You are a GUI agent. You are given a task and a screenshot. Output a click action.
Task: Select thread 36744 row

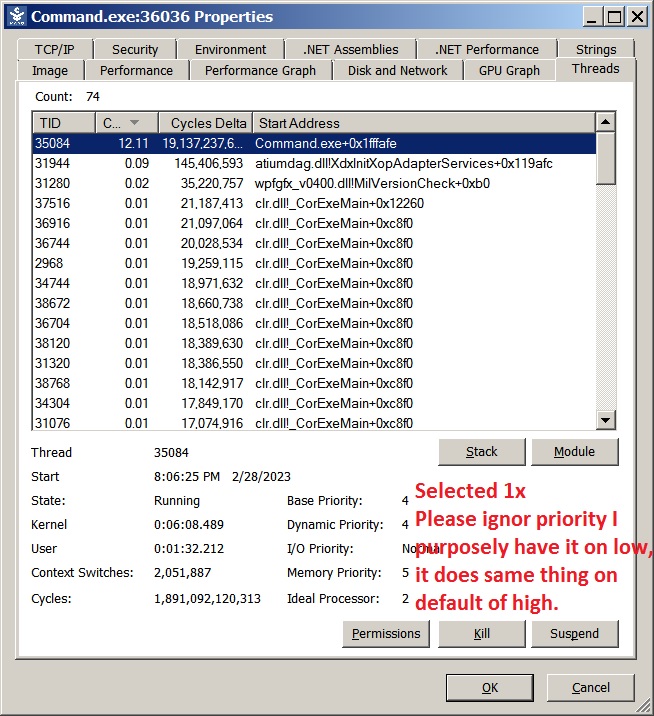pos(314,243)
